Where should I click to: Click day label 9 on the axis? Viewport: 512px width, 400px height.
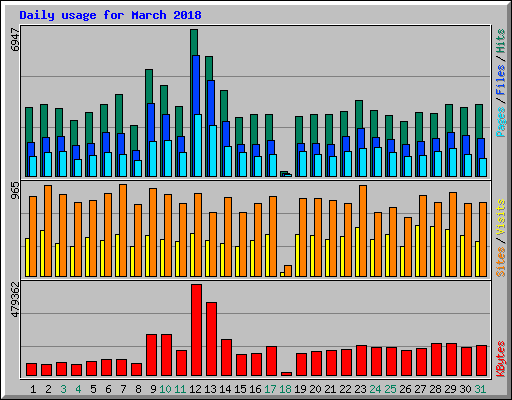pos(153,389)
